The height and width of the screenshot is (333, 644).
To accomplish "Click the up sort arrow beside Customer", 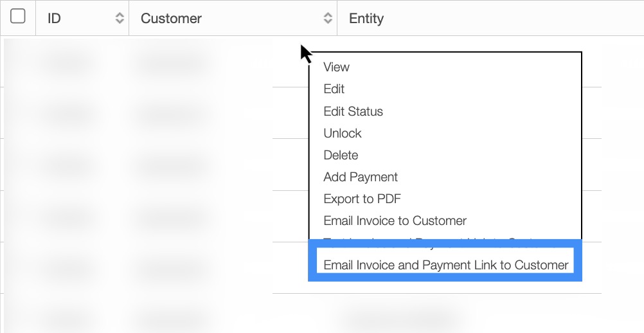I will (x=328, y=15).
